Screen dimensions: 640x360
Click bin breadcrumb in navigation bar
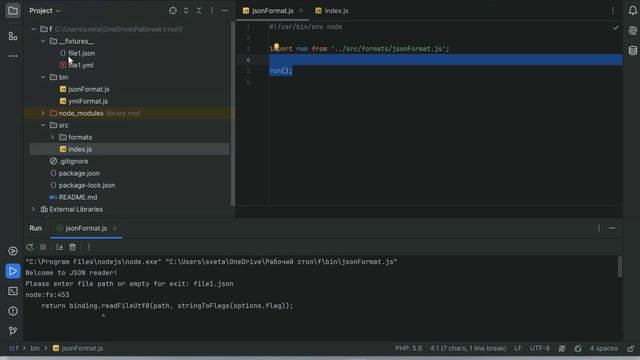(35, 349)
